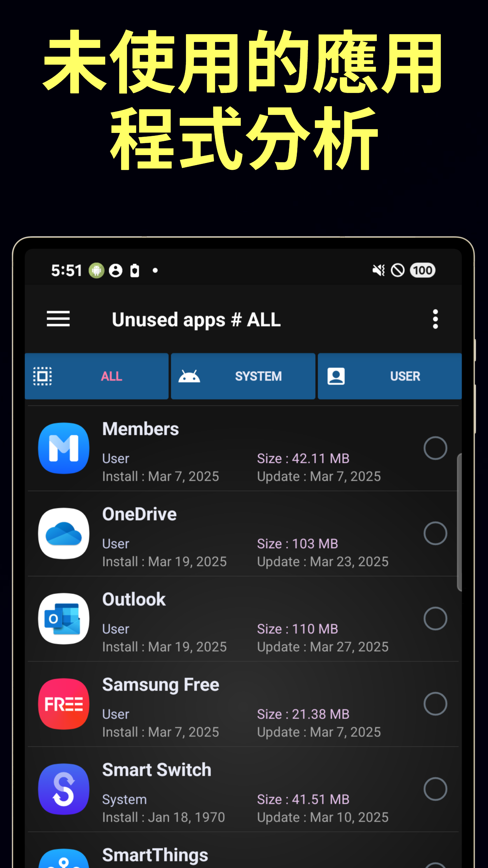Click Update : Mar 10, 2025 text

(323, 817)
